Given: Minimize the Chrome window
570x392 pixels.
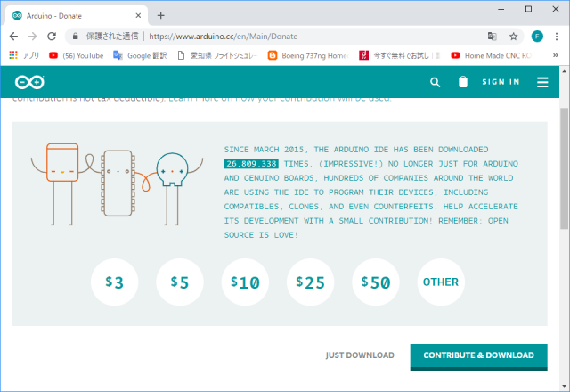Looking at the screenshot, I should point(501,9).
